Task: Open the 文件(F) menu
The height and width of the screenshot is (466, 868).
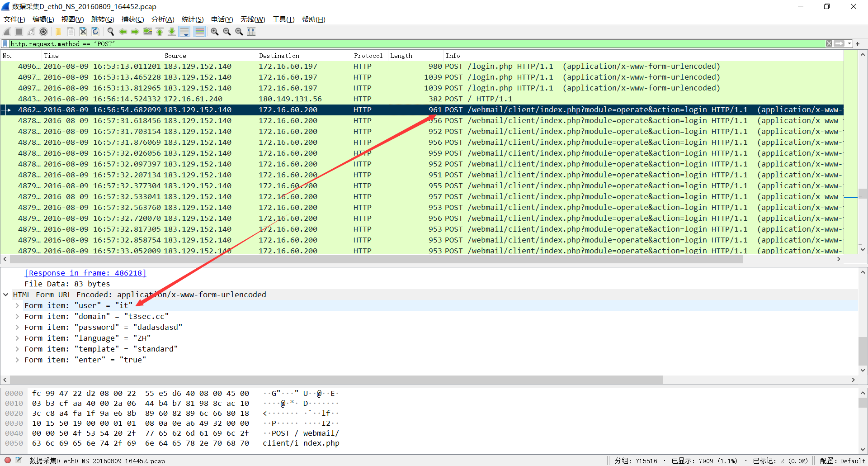Action: (14, 19)
